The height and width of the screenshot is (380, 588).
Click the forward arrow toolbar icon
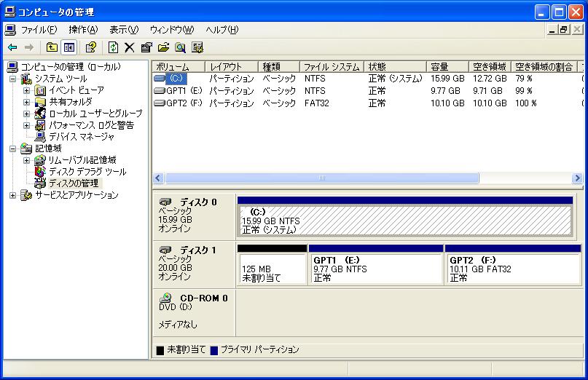[x=29, y=47]
